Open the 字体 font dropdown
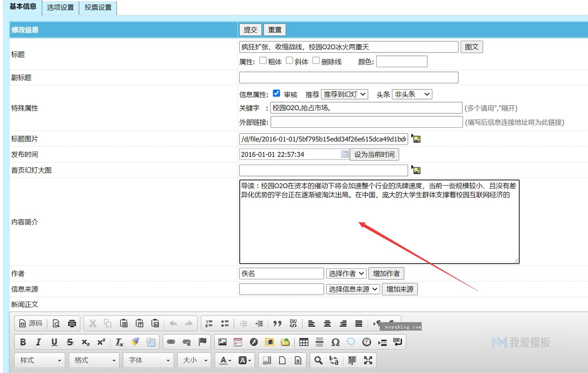The image size is (588, 373). click(149, 360)
